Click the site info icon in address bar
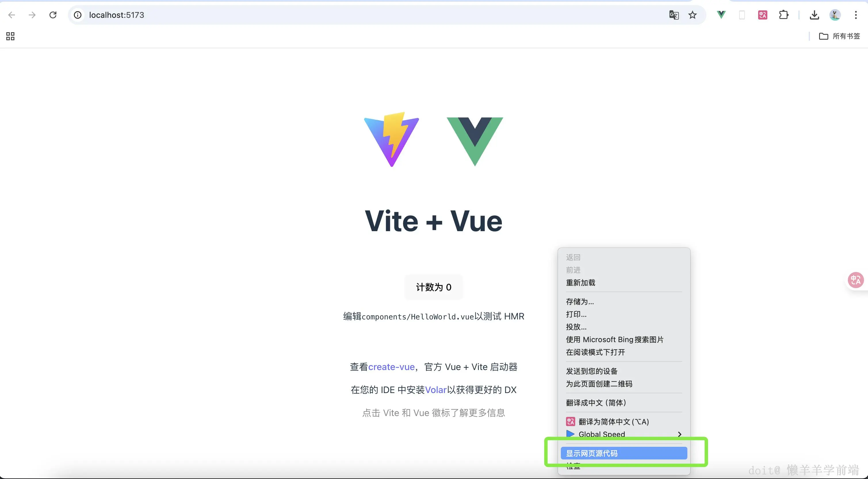This screenshot has height=479, width=868. coord(78,15)
